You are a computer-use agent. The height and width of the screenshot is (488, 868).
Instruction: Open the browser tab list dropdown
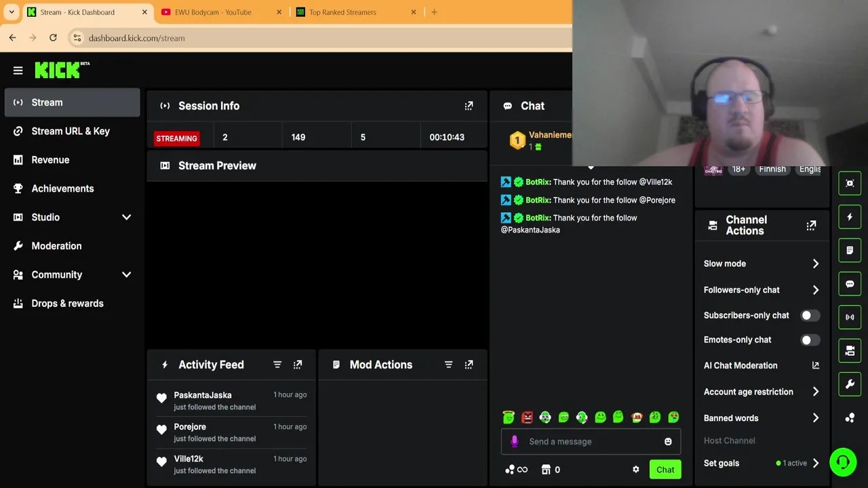click(12, 12)
